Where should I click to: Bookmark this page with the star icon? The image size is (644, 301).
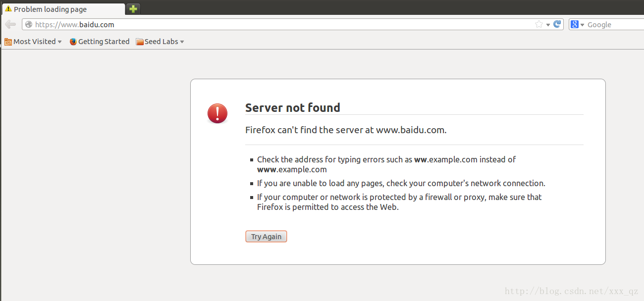(x=539, y=24)
